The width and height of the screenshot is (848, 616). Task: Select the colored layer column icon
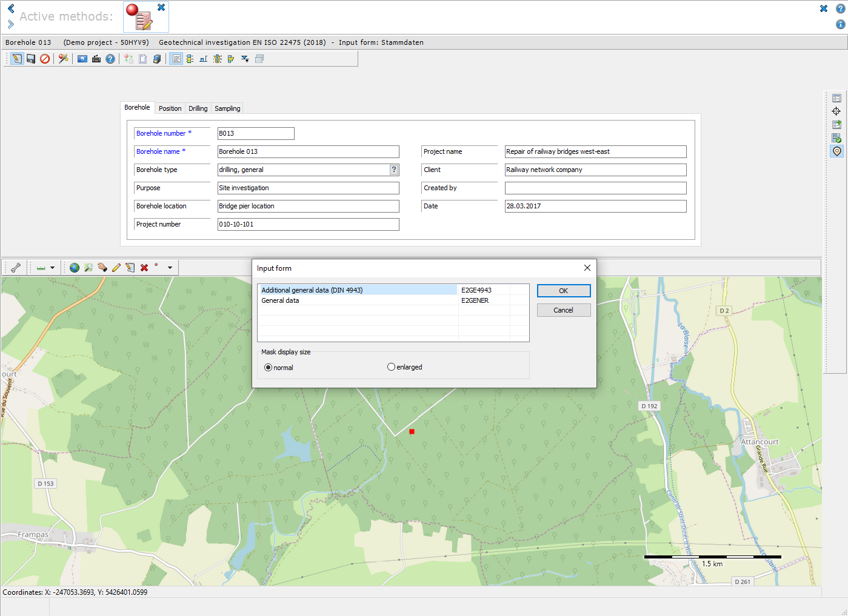tap(190, 59)
